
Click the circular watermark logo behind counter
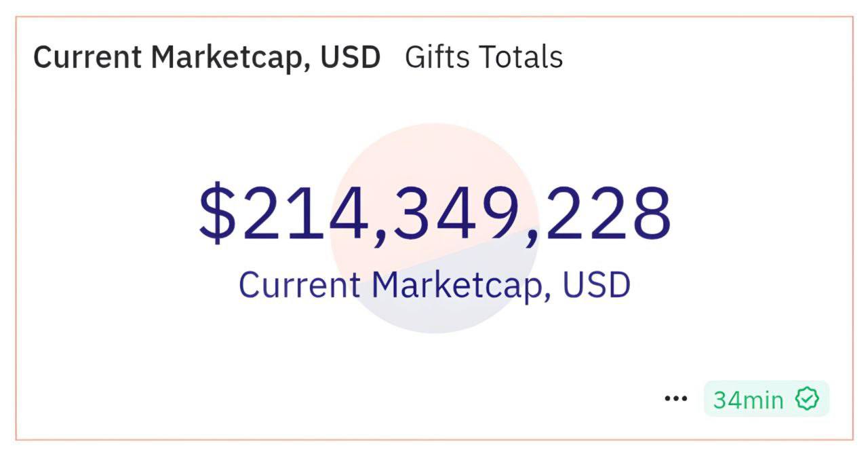(x=435, y=228)
